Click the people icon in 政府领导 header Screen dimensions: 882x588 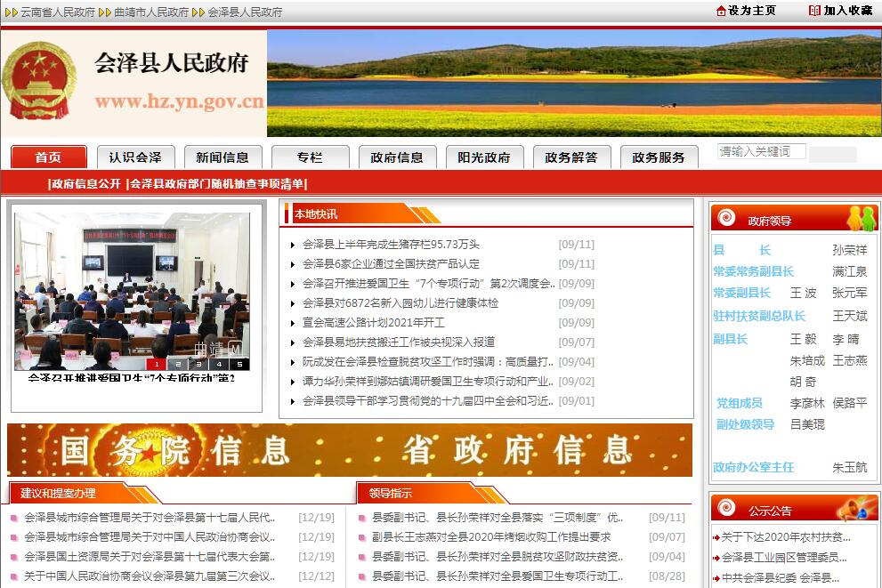(861, 219)
